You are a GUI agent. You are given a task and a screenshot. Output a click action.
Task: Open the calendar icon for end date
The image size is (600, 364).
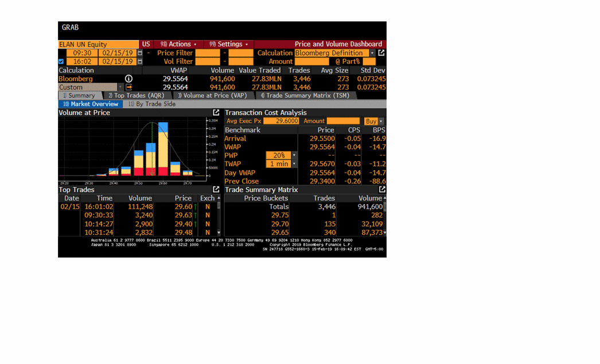tap(139, 61)
